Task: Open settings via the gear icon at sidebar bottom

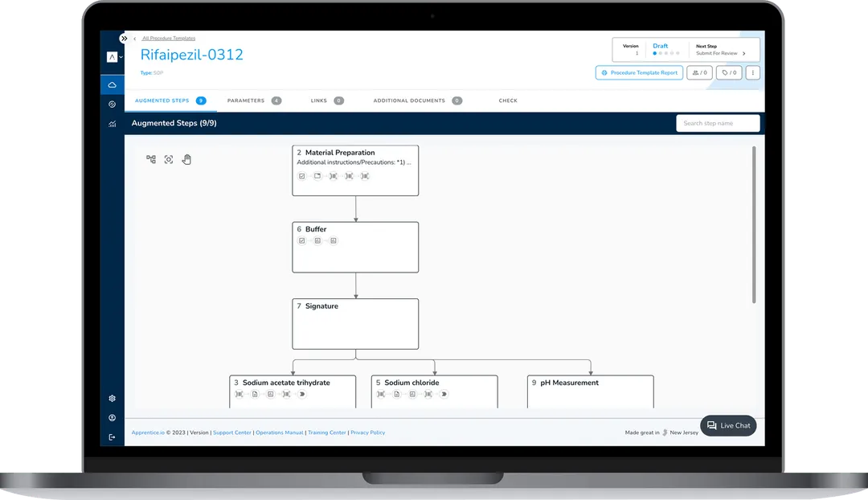Action: pos(112,398)
